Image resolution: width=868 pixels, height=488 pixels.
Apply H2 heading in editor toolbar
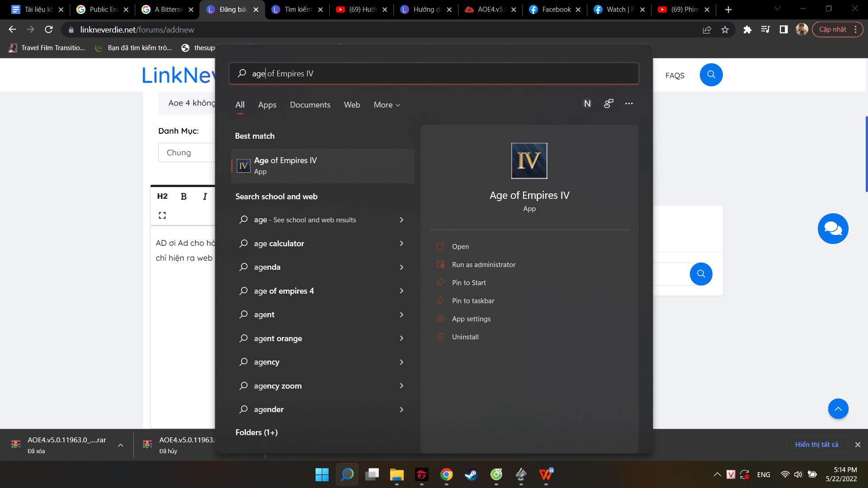(x=162, y=196)
